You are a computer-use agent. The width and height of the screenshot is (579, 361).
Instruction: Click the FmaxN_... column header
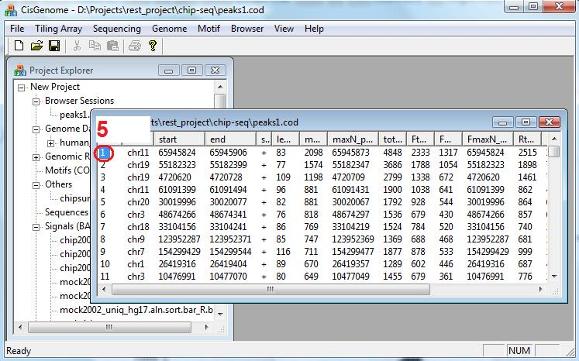(487, 139)
